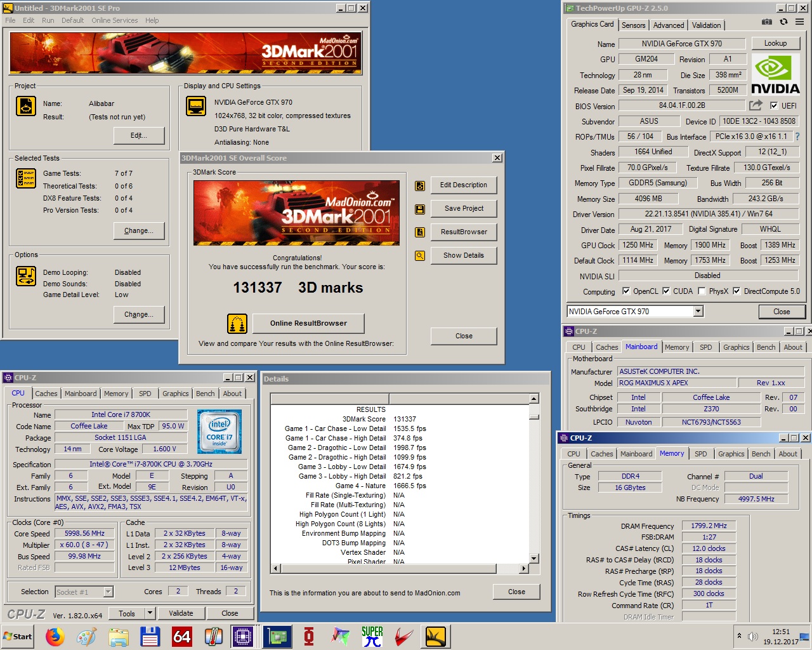This screenshot has width=812, height=650.
Task: Click Details horizontal scrollbar right arrow
Action: (x=524, y=568)
